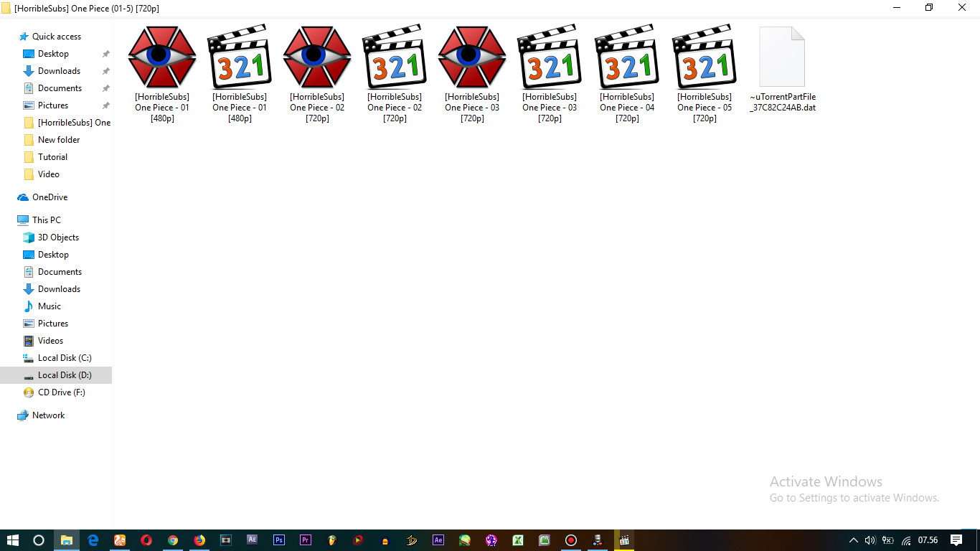980x551 pixels.
Task: Open Network in the navigation pane
Action: (41, 415)
